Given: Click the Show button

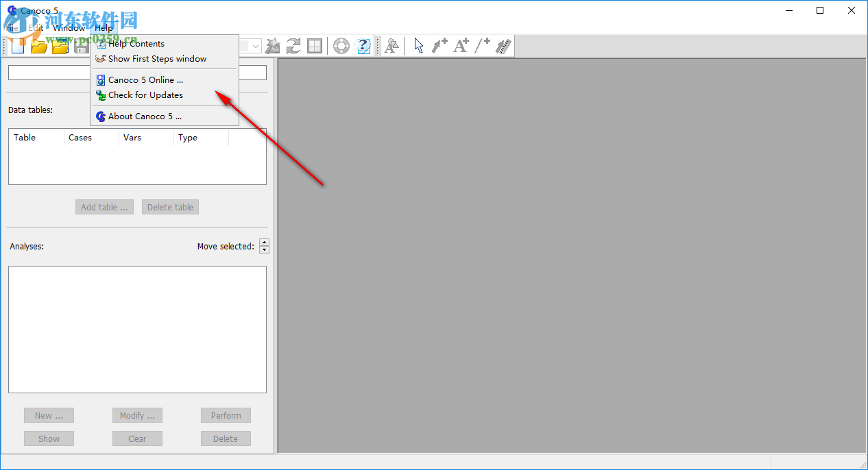Looking at the screenshot, I should point(49,438).
